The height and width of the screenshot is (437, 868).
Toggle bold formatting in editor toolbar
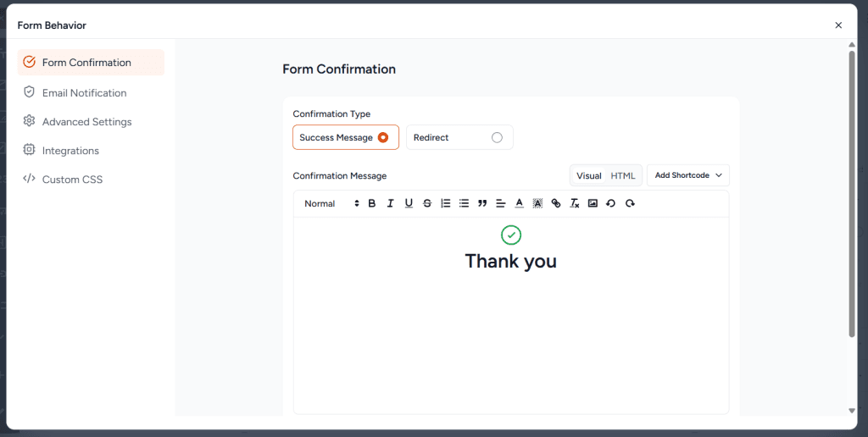pos(372,203)
